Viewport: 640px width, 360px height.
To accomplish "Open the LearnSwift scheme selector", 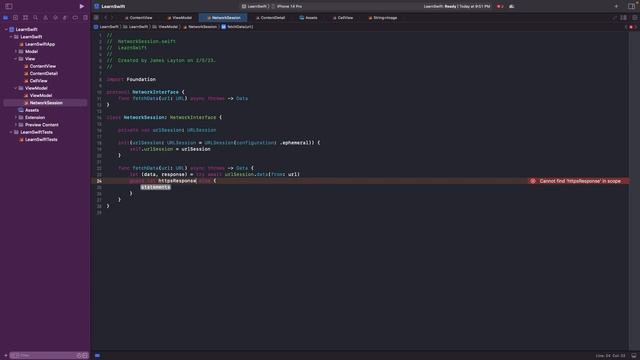I will point(254,7).
